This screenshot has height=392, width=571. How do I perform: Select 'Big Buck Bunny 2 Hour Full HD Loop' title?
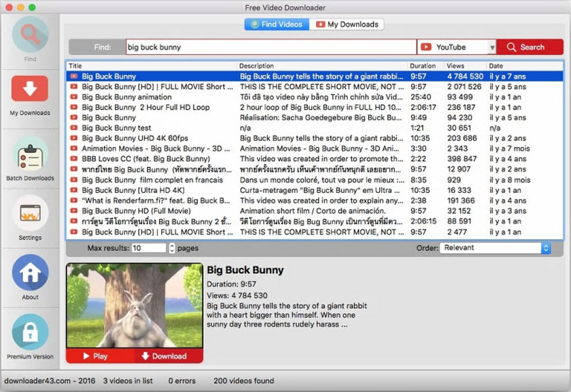pyautogui.click(x=146, y=108)
